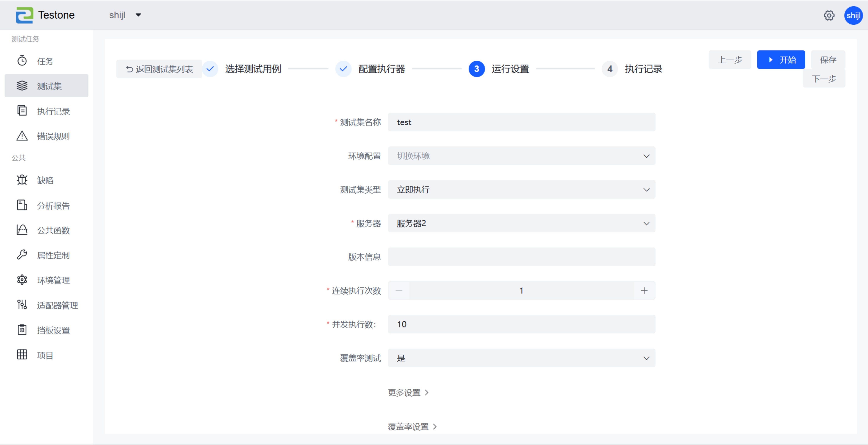868x445 pixels.
Task: Click the 版本信息 input field
Action: coord(521,257)
